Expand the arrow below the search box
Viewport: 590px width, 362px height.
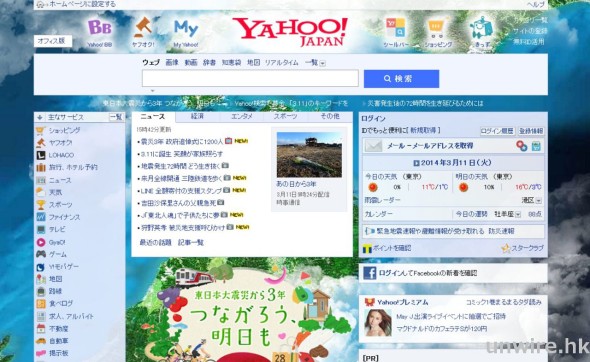152,91
